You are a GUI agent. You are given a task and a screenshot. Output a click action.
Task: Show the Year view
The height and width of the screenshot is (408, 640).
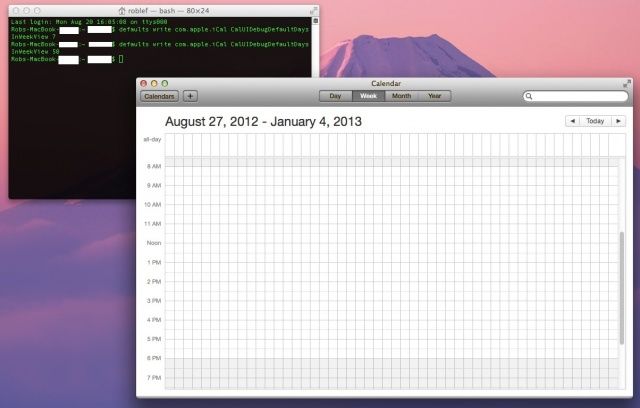tap(434, 97)
